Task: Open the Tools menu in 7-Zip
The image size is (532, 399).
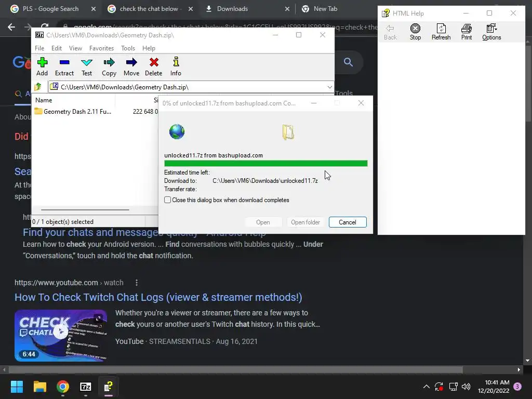Action: click(x=128, y=48)
